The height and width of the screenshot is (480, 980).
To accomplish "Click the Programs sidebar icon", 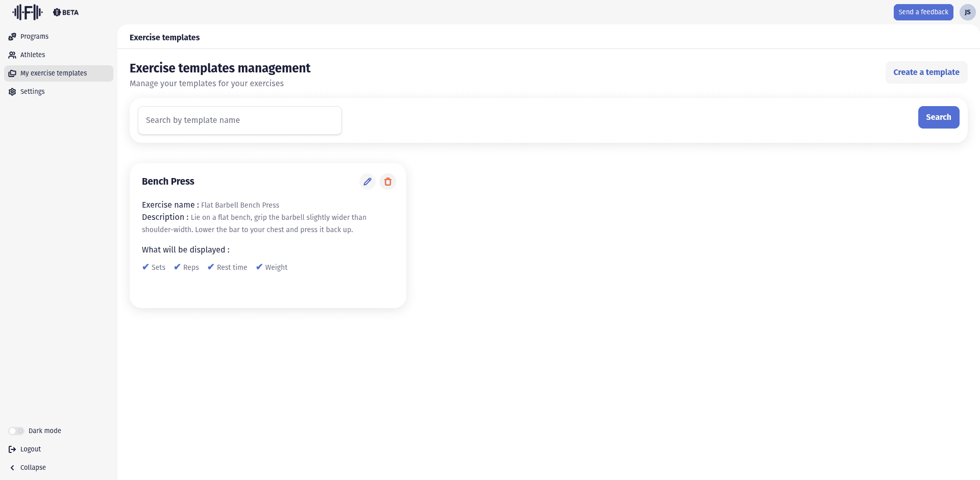I will (12, 37).
